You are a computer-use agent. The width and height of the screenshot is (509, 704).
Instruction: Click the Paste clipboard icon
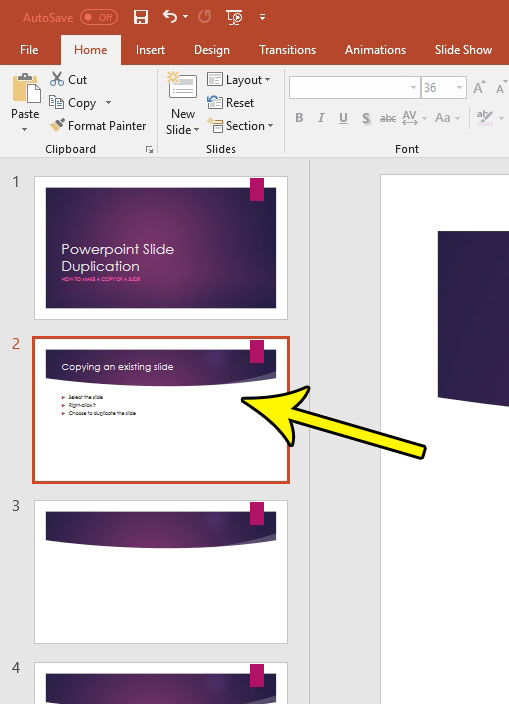26,88
